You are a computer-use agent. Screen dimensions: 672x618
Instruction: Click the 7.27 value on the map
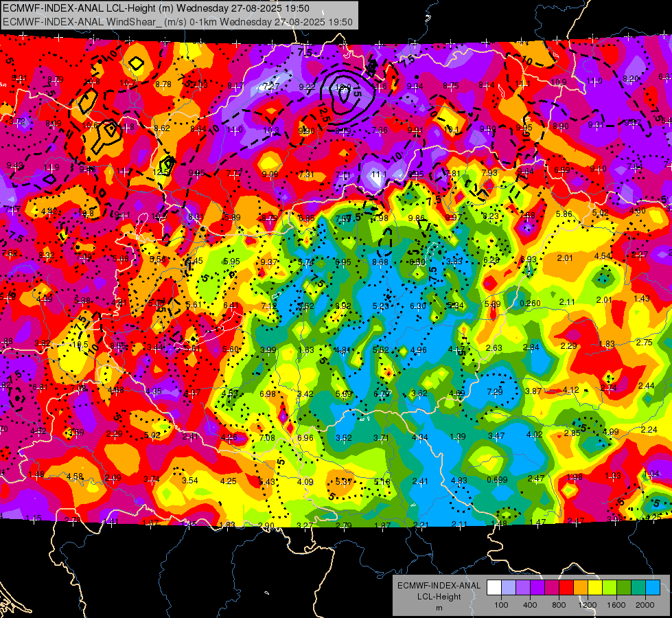pyautogui.click(x=271, y=87)
